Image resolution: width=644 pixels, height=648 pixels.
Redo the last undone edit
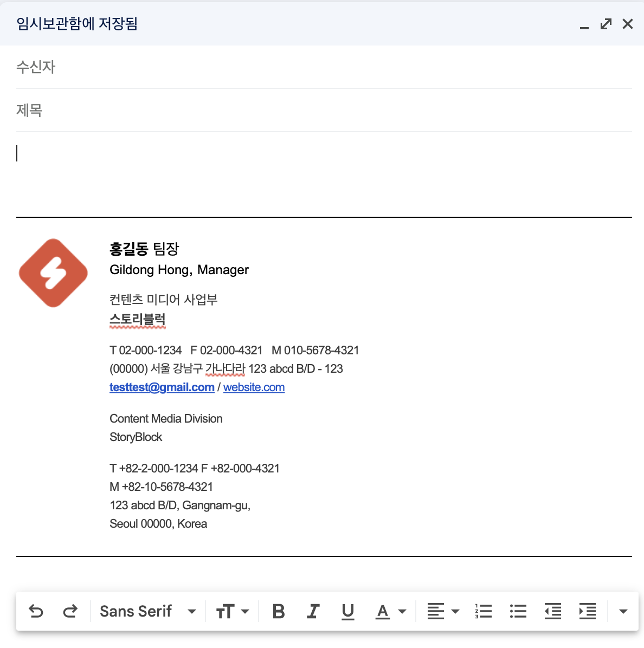point(70,611)
